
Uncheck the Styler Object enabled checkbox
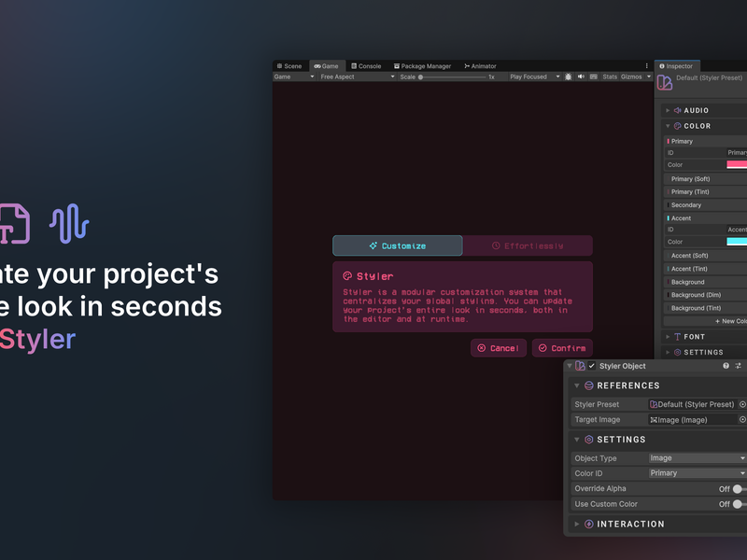(x=592, y=366)
